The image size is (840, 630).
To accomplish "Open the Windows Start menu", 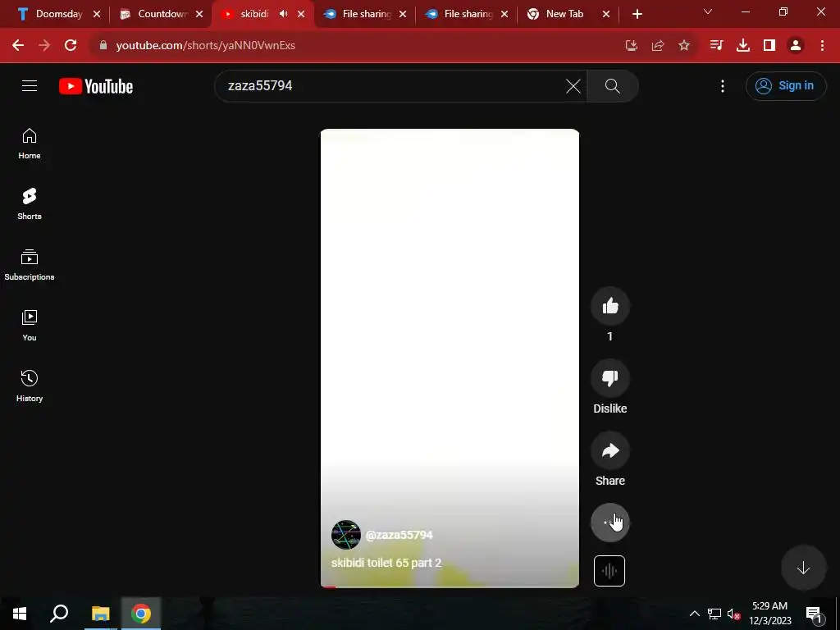I will pyautogui.click(x=20, y=614).
